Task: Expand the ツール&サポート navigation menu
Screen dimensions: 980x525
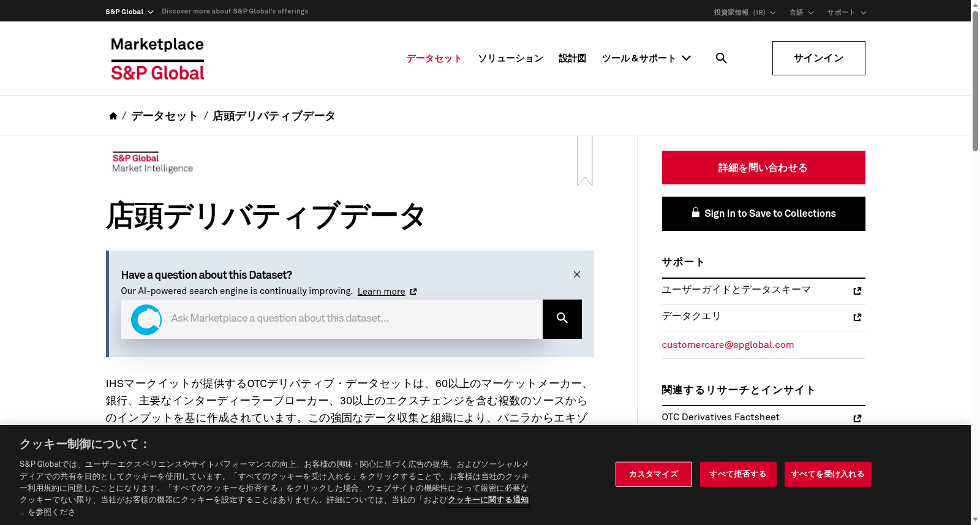Action: (x=646, y=58)
